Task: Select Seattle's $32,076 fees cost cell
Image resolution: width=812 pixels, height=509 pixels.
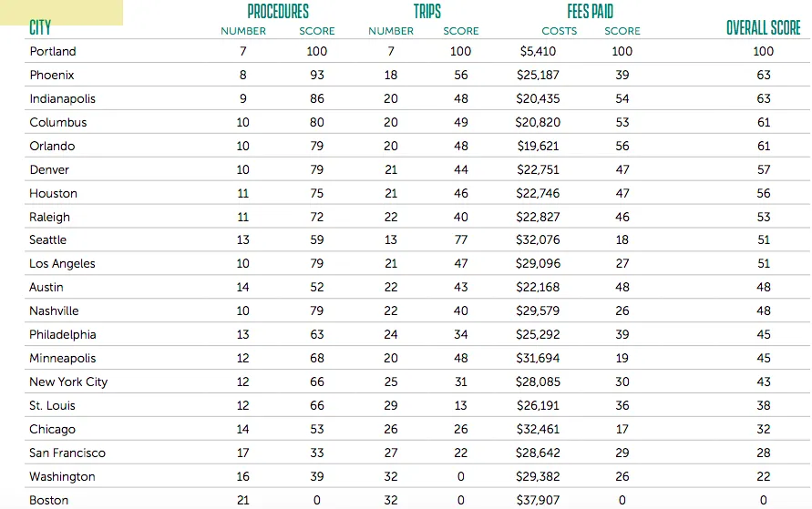Action: (538, 240)
